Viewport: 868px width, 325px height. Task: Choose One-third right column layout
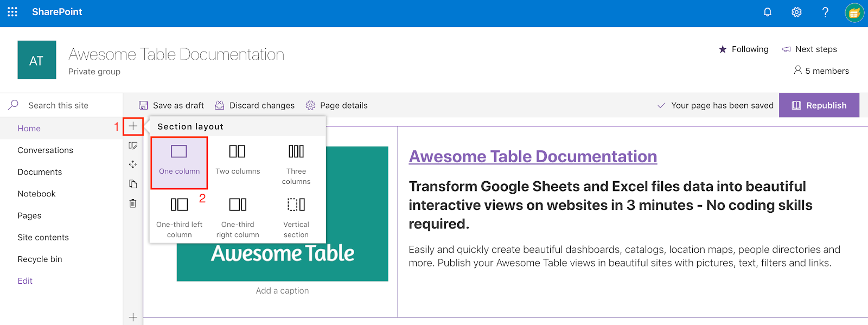pos(238,216)
